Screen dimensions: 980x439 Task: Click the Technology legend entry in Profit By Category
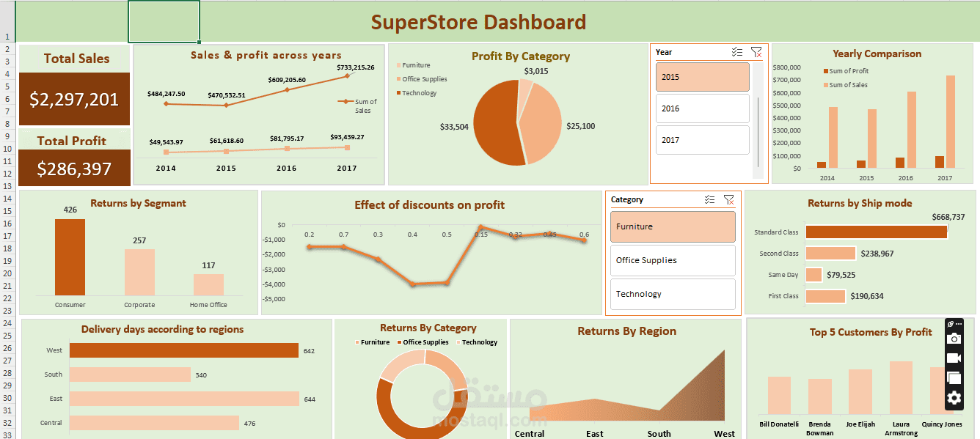click(417, 93)
